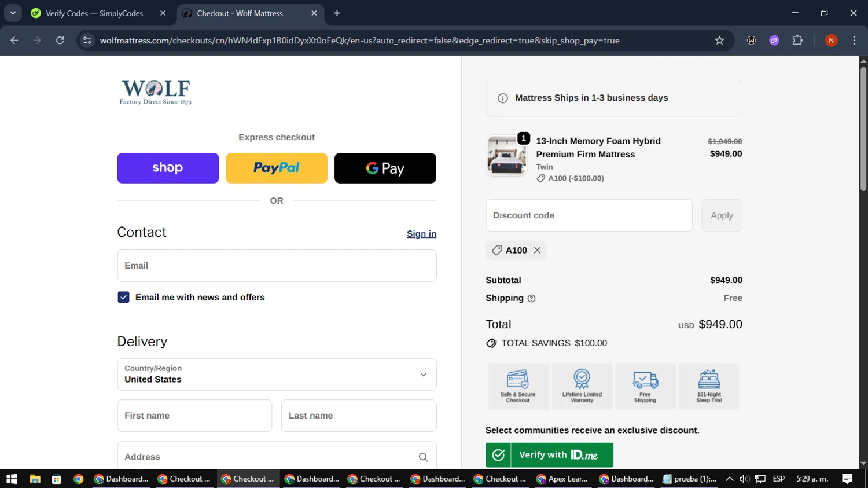
Task: Click the 13-Inch Memory Foam Hybrid product title
Action: point(598,148)
